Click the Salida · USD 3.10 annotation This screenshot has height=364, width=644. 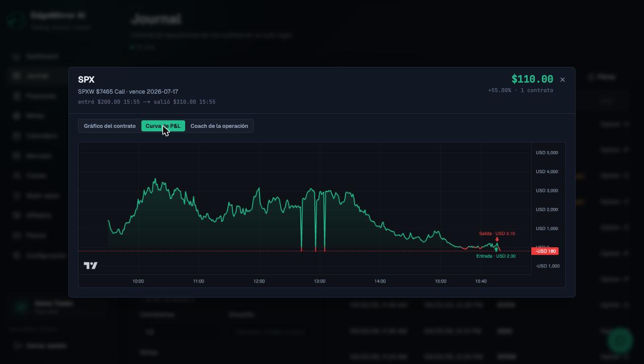pyautogui.click(x=497, y=234)
